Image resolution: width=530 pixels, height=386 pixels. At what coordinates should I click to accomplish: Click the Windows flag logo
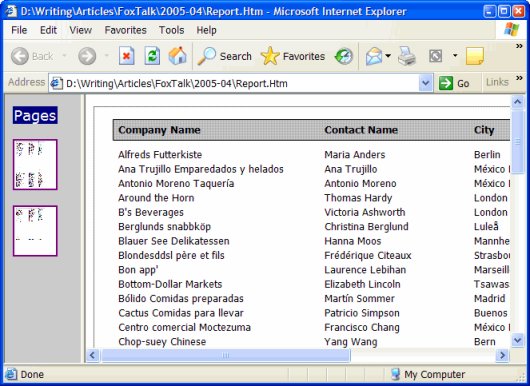point(511,29)
